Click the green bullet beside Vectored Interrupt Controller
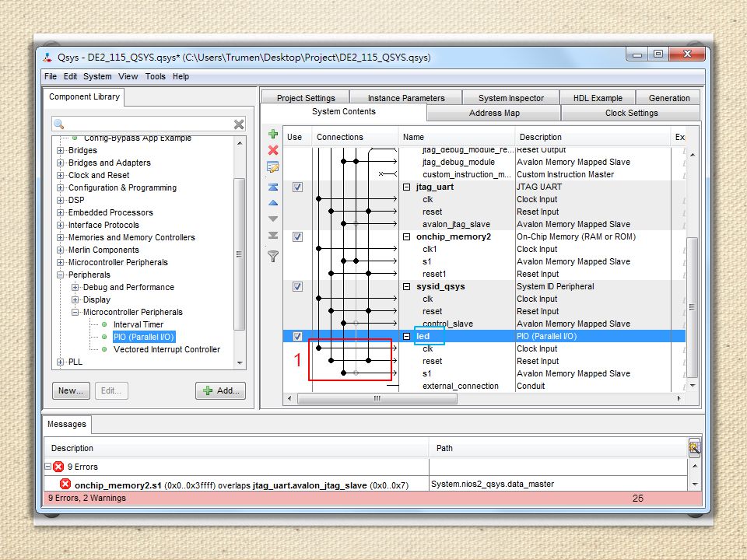 [104, 349]
